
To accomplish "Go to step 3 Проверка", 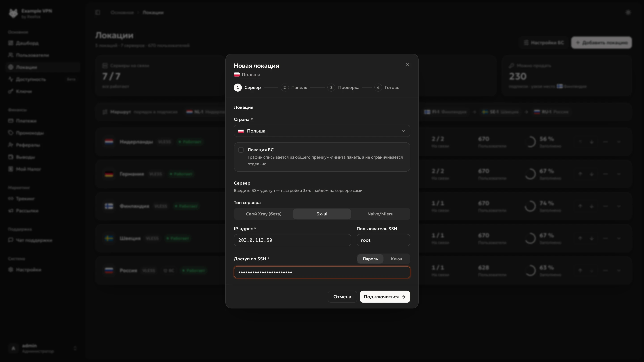I will 343,87.
